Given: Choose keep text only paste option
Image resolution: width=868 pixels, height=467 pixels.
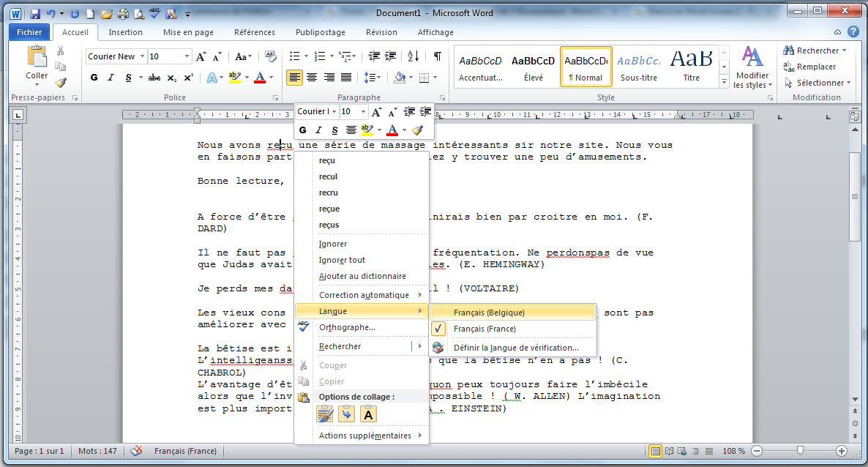Looking at the screenshot, I should pos(368,414).
